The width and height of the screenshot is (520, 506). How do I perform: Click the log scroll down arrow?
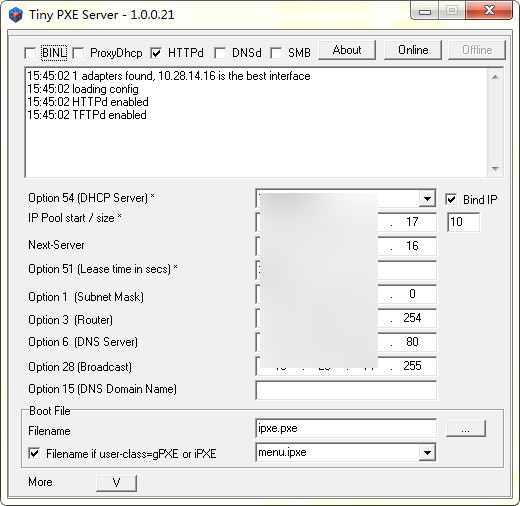495,169
